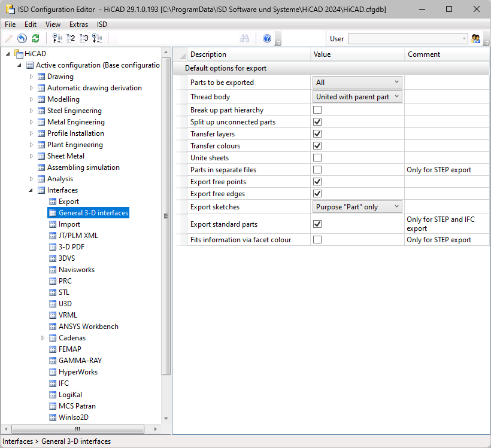This screenshot has width=491, height=448.
Task: Uncheck Export standard parts
Action: tap(317, 224)
